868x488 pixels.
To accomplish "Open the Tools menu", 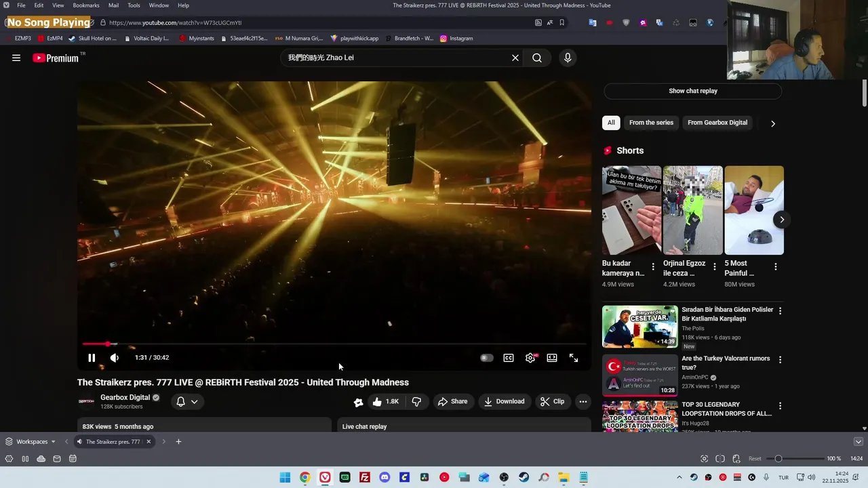I will (x=134, y=5).
